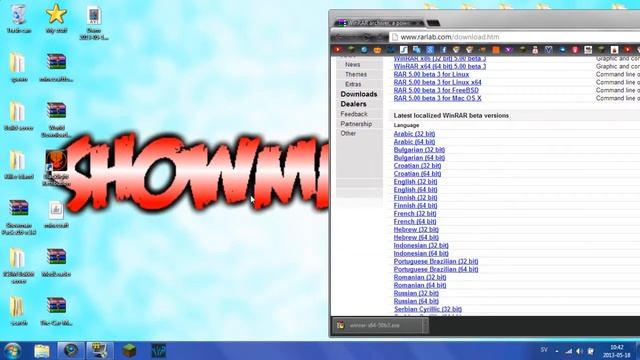Download Croatian (64 bit) version

(417, 174)
